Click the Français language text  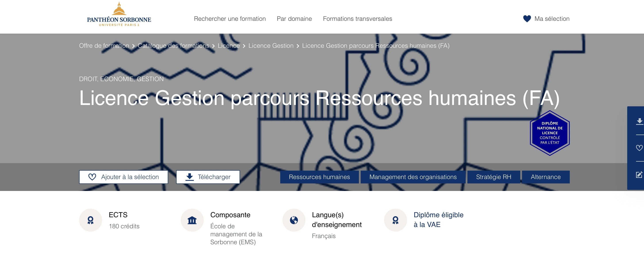[324, 236]
